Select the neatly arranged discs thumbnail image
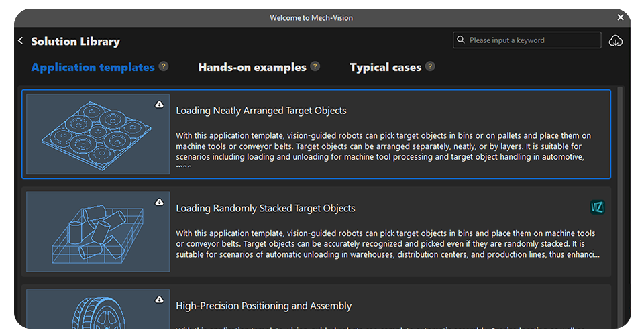Viewport: 644px width, 336px height. tap(97, 134)
